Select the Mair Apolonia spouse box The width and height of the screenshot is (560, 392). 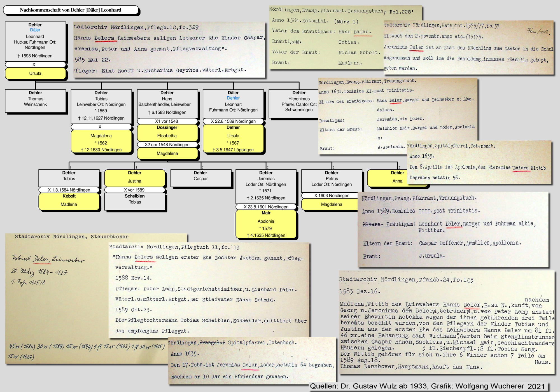[x=266, y=224]
